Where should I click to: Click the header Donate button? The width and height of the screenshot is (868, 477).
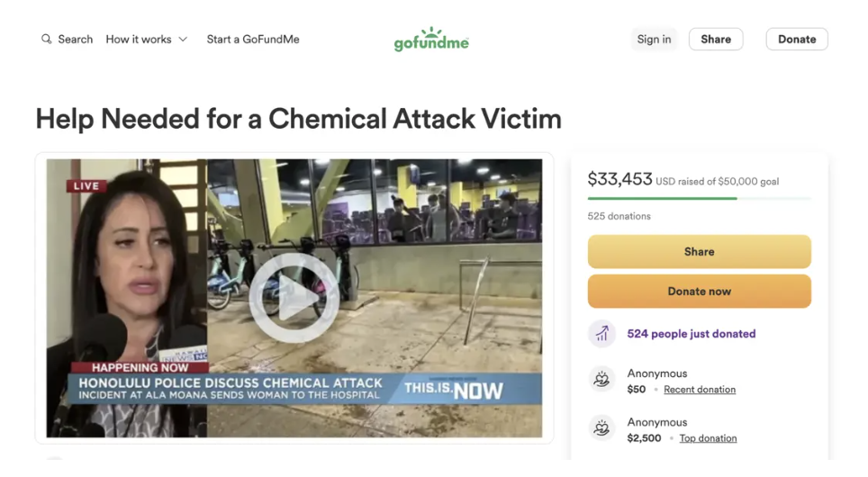coord(797,40)
